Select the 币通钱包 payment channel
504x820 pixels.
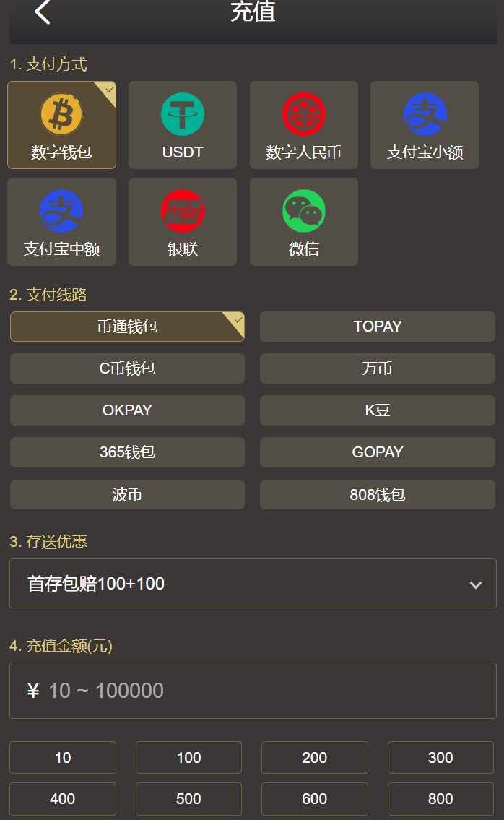[127, 327]
